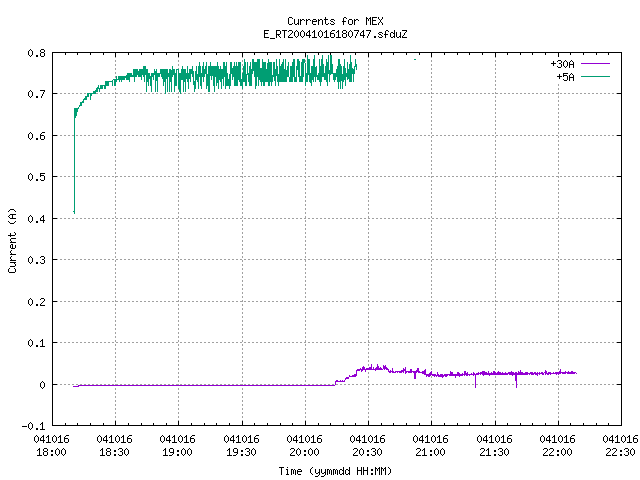Click the 'Current (A)' y-axis label
Image resolution: width=640 pixels, height=480 pixels.
12,240
